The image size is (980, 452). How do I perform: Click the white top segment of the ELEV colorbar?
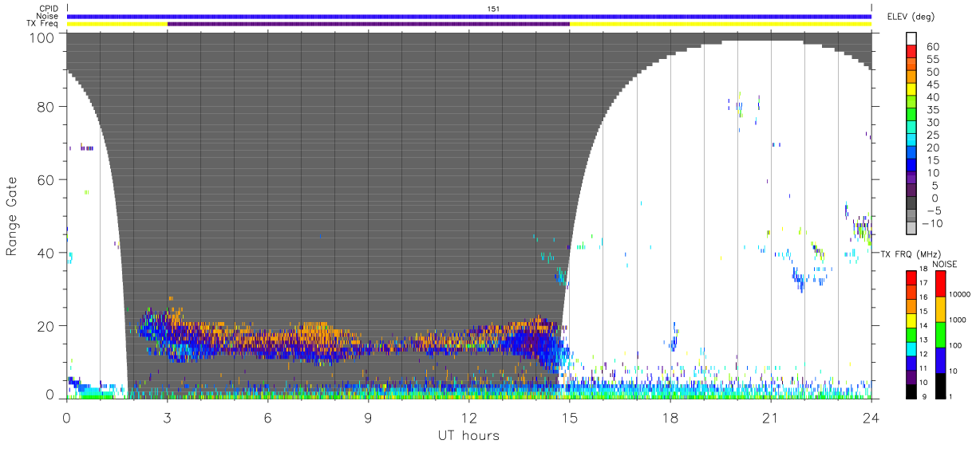tap(912, 41)
